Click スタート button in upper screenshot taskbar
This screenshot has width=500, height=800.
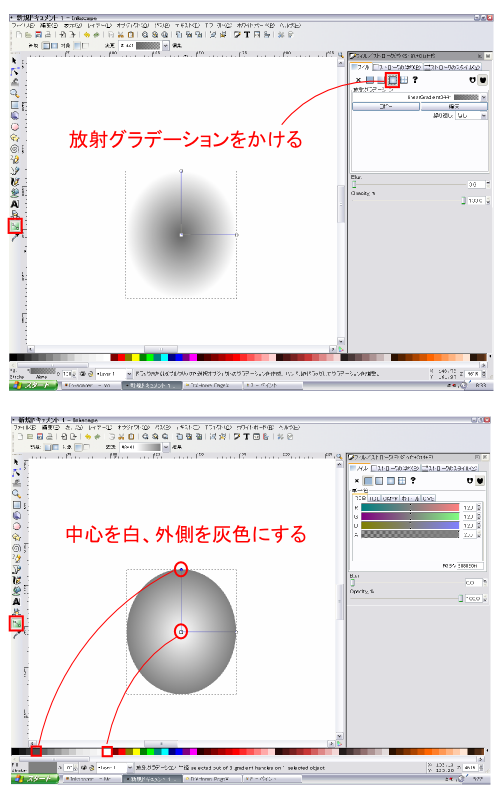(x=34, y=385)
